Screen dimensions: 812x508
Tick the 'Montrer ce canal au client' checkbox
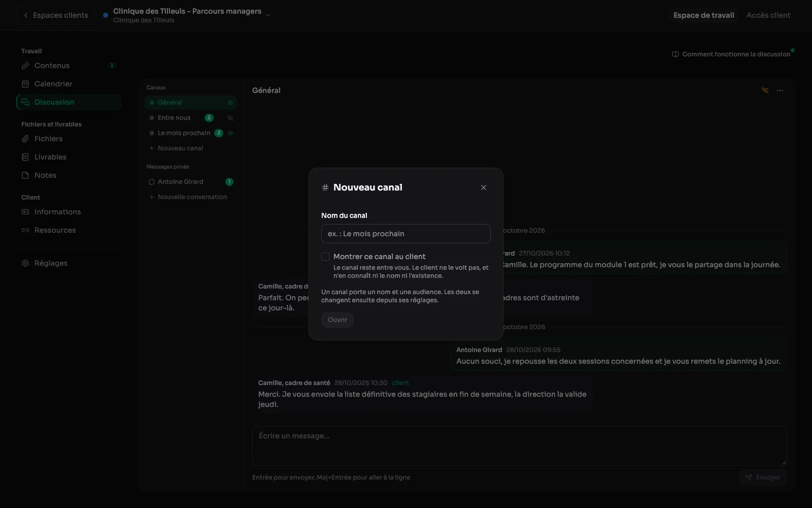point(325,257)
